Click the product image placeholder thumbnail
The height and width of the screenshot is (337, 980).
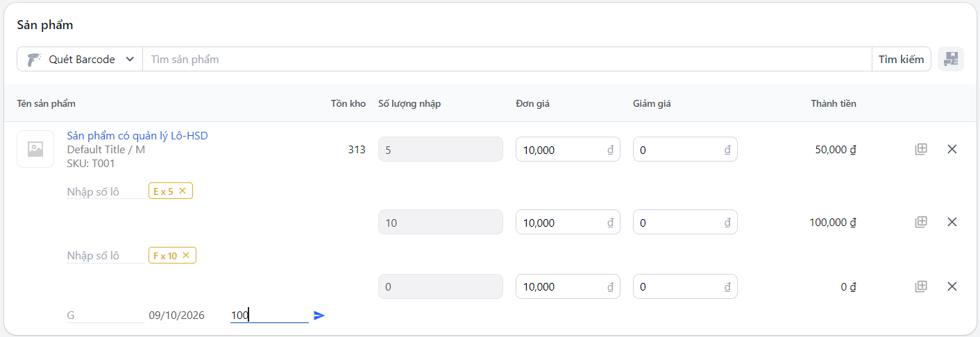pyautogui.click(x=35, y=149)
